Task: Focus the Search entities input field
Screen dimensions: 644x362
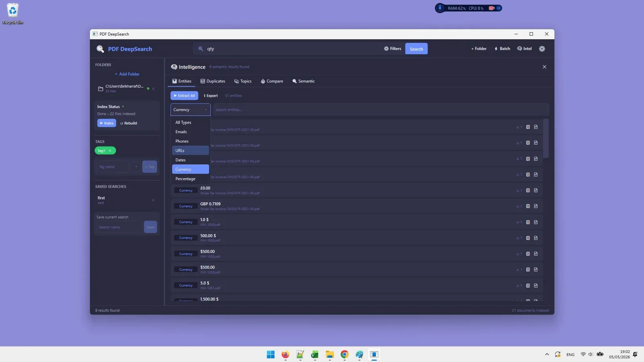Action: click(381, 109)
